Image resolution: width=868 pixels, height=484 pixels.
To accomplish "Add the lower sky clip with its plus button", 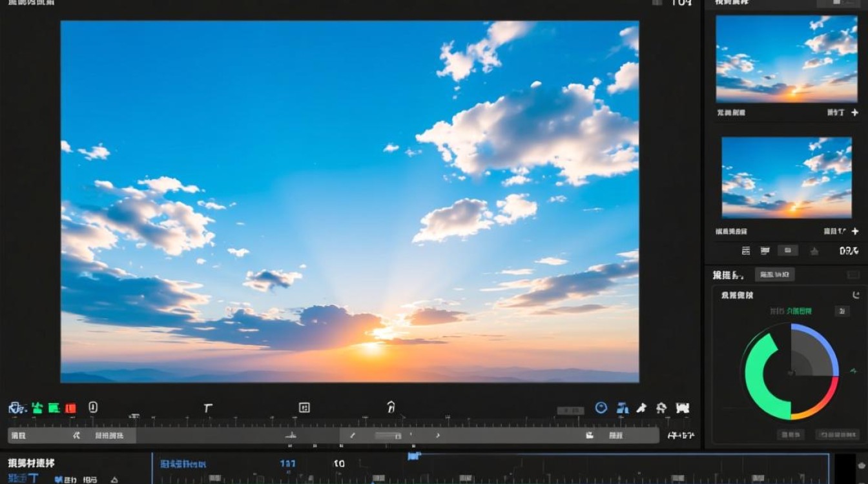I will (855, 231).
